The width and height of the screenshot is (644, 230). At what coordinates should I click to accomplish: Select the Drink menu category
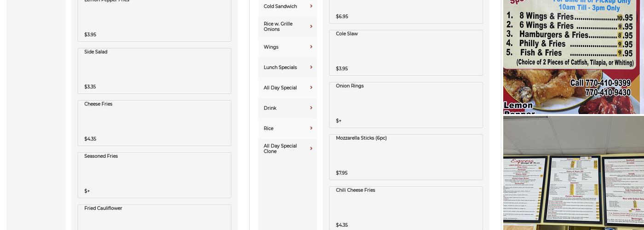pyautogui.click(x=270, y=108)
